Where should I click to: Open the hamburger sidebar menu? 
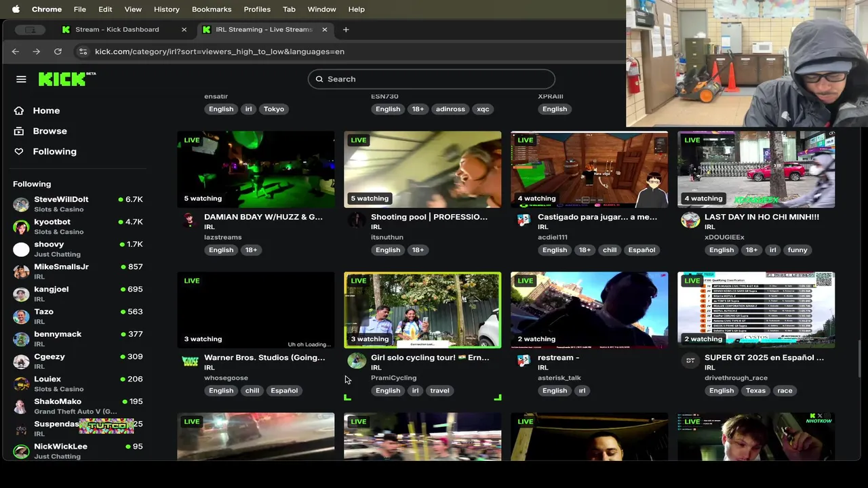21,79
